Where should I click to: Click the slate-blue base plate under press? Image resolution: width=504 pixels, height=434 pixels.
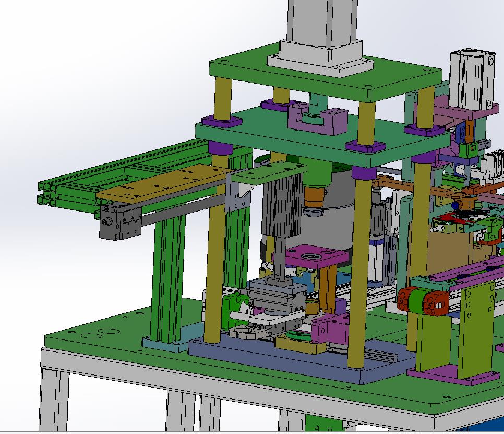pyautogui.click(x=302, y=360)
